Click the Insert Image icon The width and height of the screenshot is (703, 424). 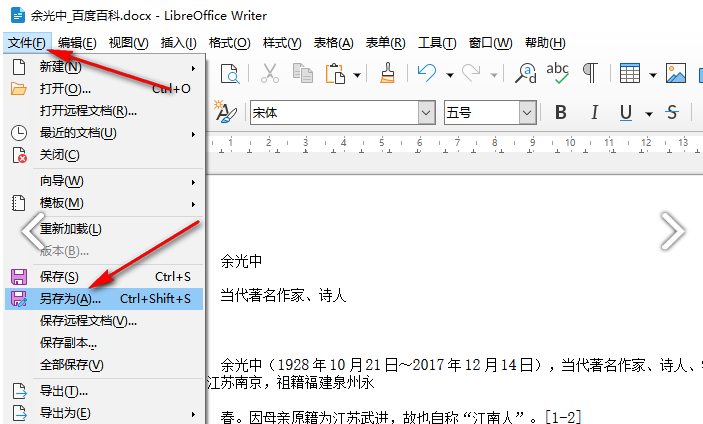[x=676, y=74]
